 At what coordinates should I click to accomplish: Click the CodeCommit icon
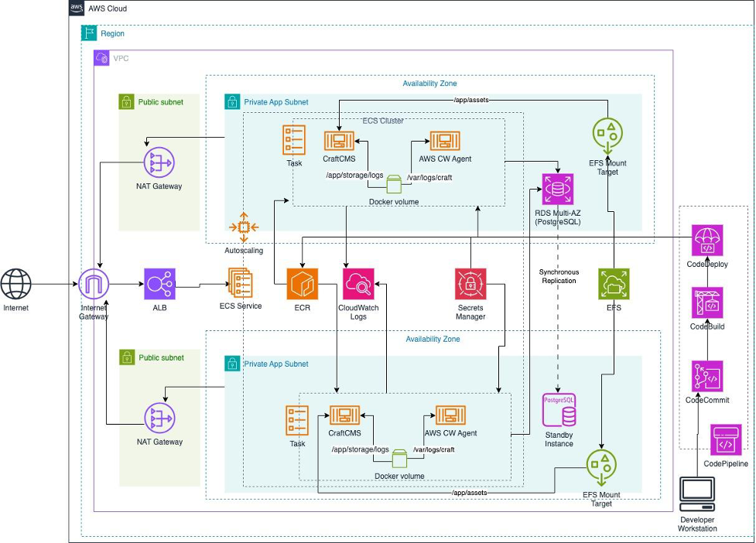click(707, 374)
